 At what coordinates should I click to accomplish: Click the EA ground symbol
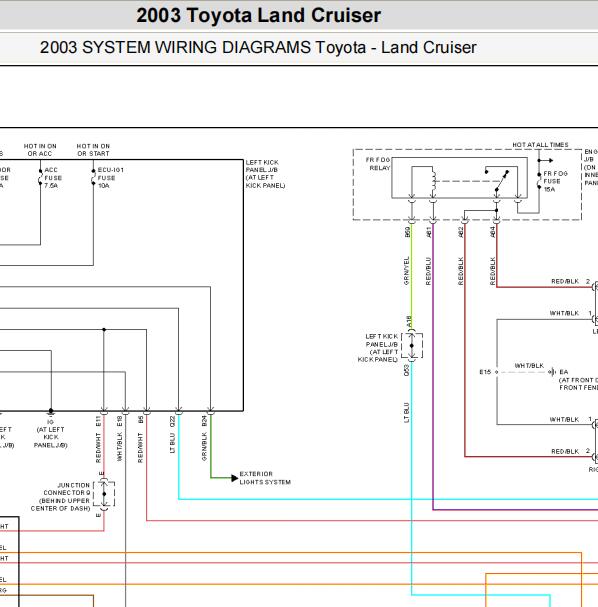click(552, 372)
